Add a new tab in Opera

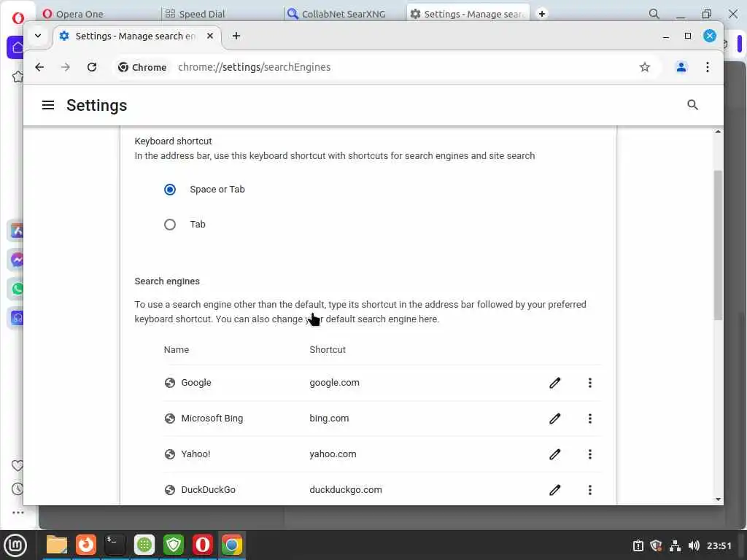[x=542, y=14]
